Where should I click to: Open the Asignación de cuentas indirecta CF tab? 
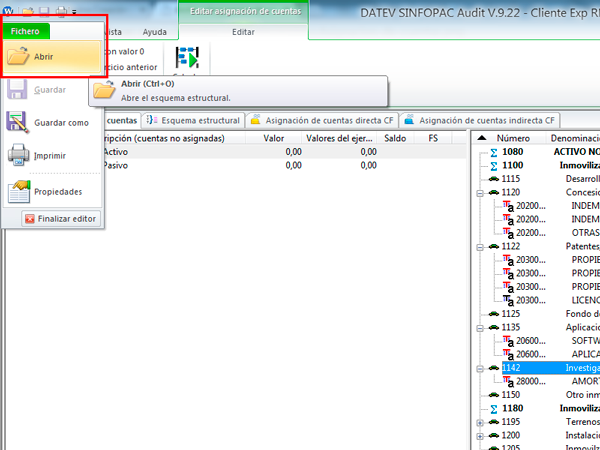479,121
